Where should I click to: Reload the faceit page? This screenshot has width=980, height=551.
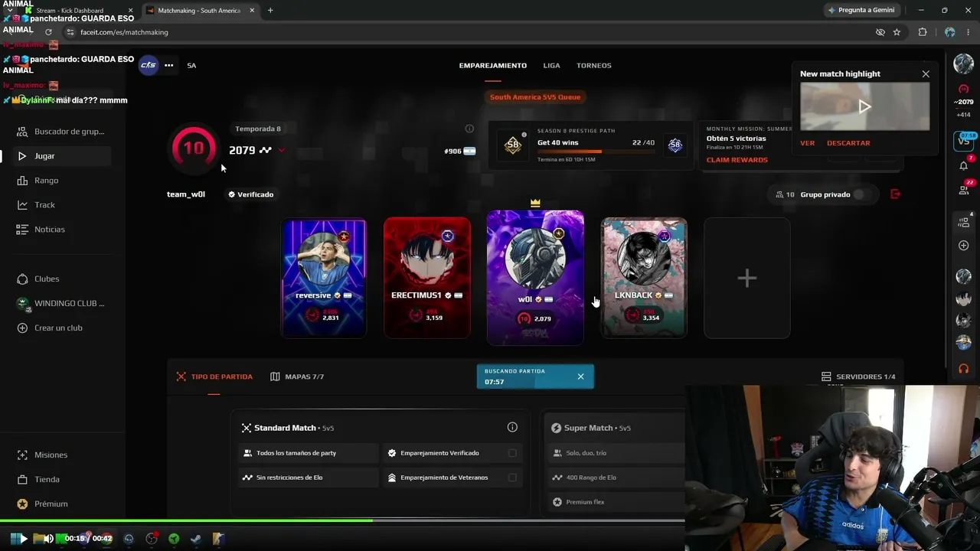tap(48, 32)
